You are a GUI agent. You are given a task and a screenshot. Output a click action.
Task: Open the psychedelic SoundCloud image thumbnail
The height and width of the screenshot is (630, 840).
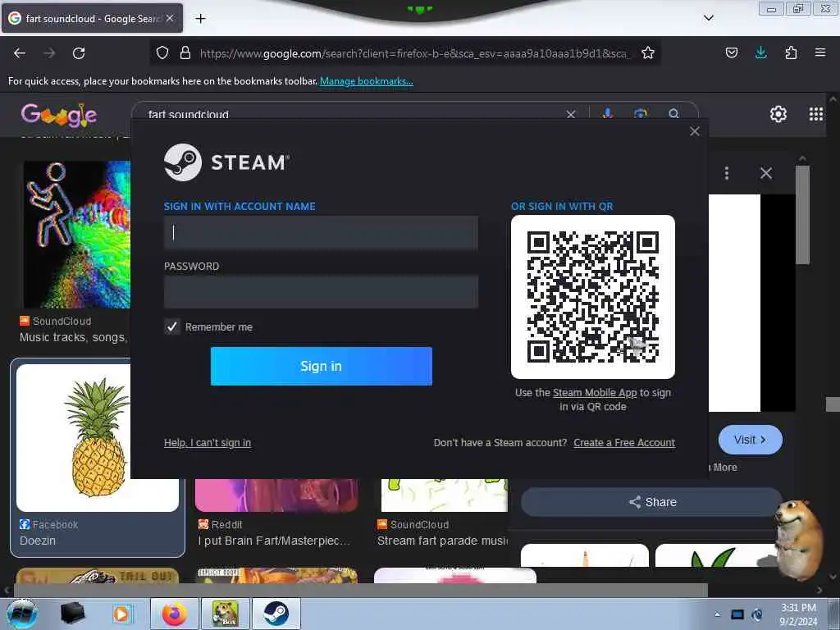coord(76,235)
